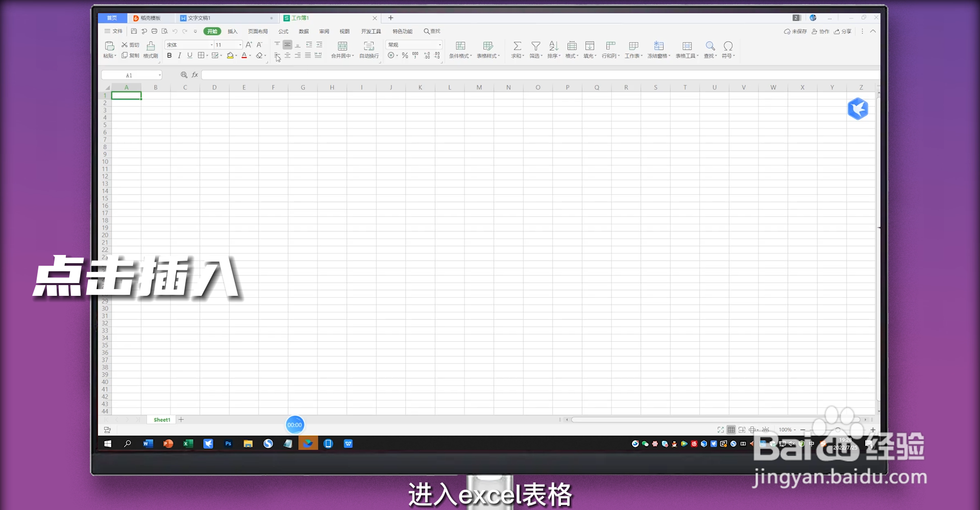Click the Sort (排序) icon
Screen dimensions: 980x510
[553, 50]
